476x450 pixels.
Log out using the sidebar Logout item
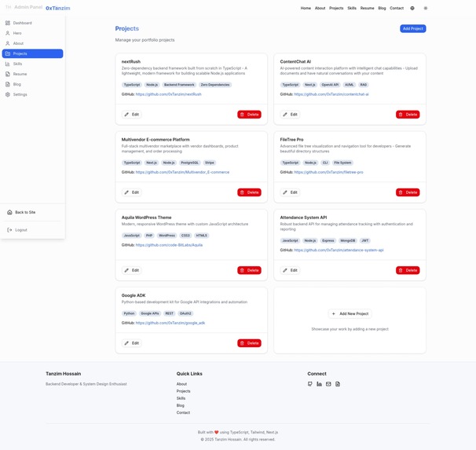pos(32,230)
